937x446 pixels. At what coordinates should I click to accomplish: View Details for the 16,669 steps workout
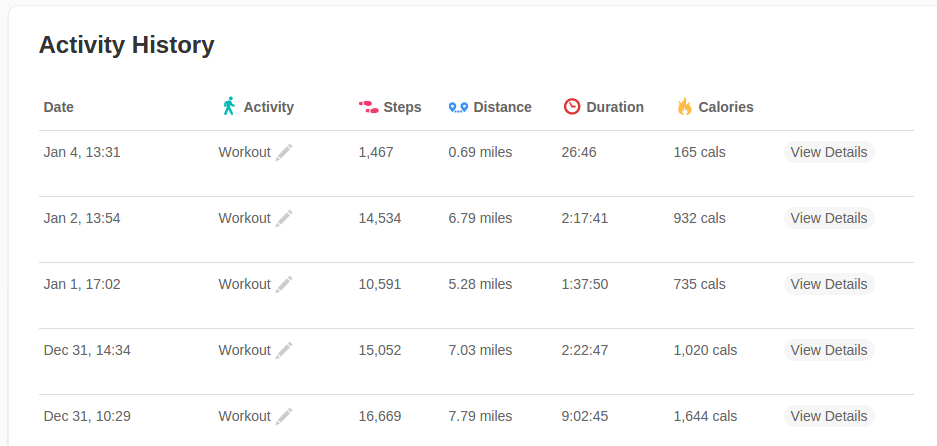pyautogui.click(x=829, y=416)
